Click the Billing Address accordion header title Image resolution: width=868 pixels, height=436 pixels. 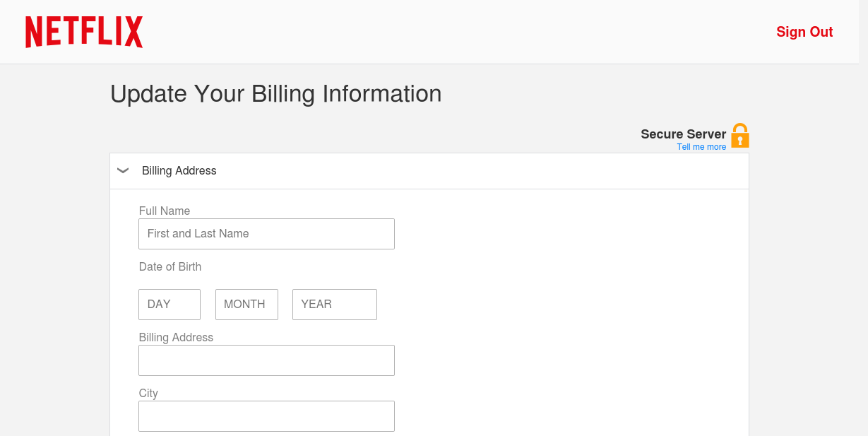(x=179, y=170)
